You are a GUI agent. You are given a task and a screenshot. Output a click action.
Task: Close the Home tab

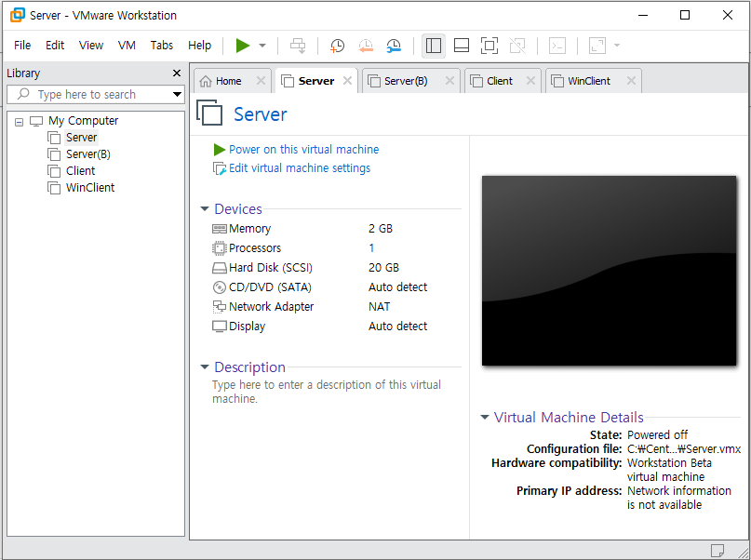(x=261, y=80)
